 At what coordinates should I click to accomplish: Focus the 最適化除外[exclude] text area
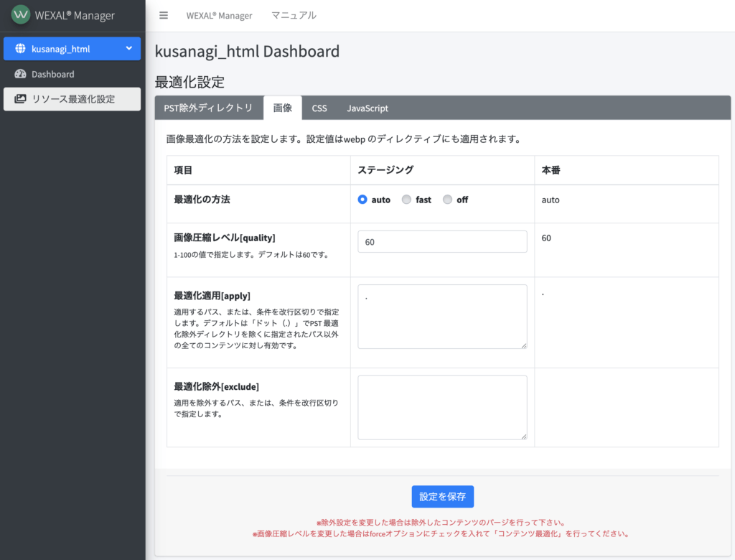pyautogui.click(x=442, y=408)
